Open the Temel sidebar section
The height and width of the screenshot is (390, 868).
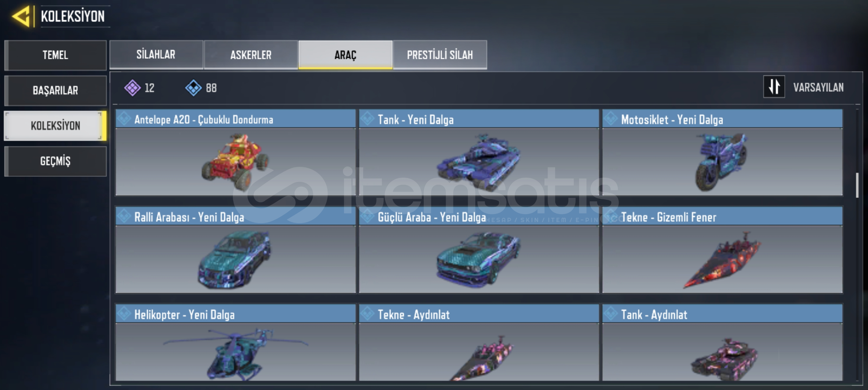pos(55,55)
